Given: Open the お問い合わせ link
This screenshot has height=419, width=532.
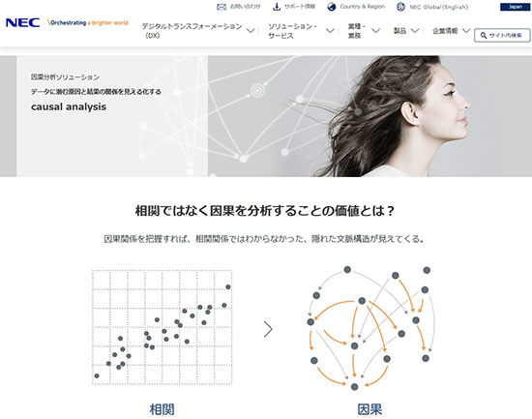Looking at the screenshot, I should (x=246, y=7).
